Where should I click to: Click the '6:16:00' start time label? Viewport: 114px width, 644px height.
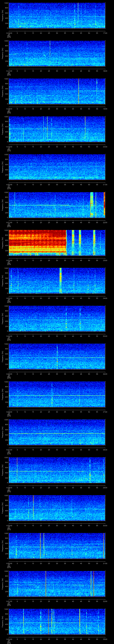tap(9, 33)
